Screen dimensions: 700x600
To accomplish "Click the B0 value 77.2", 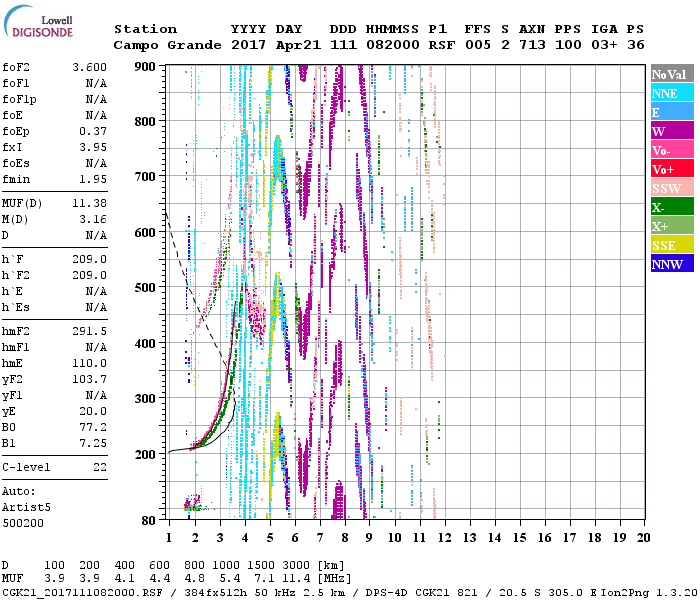I will (93, 428).
